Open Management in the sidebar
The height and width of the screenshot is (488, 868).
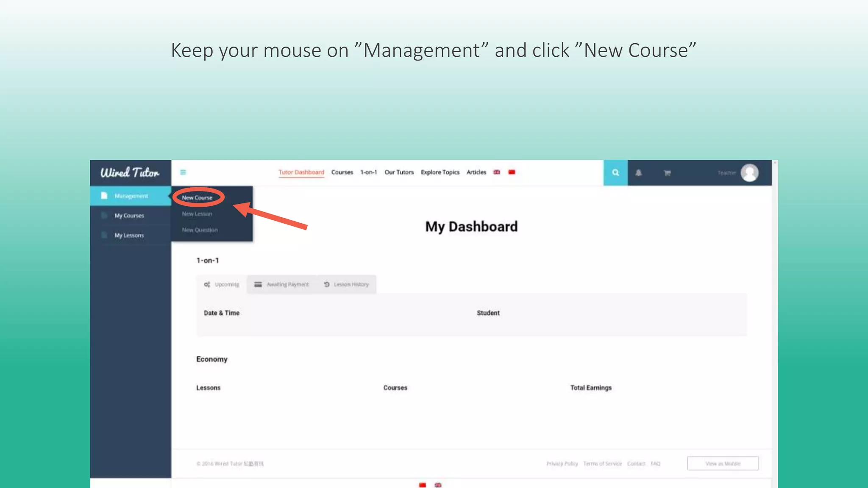point(131,196)
